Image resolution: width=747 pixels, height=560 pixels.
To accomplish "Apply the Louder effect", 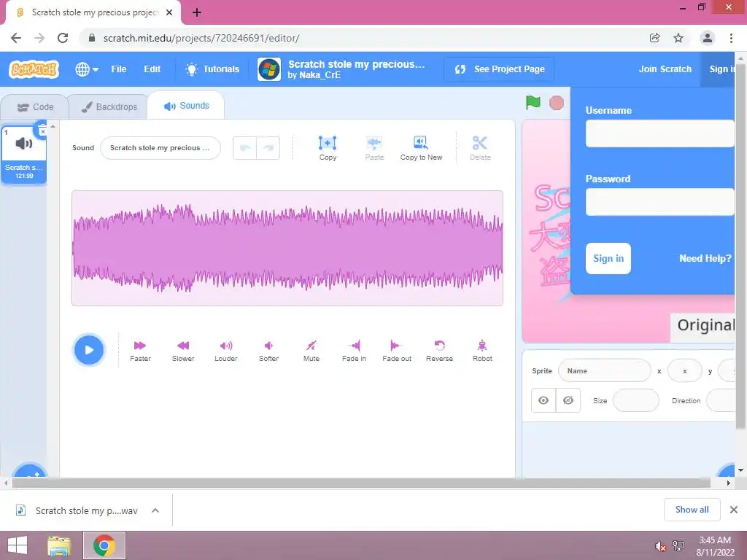I will (226, 351).
